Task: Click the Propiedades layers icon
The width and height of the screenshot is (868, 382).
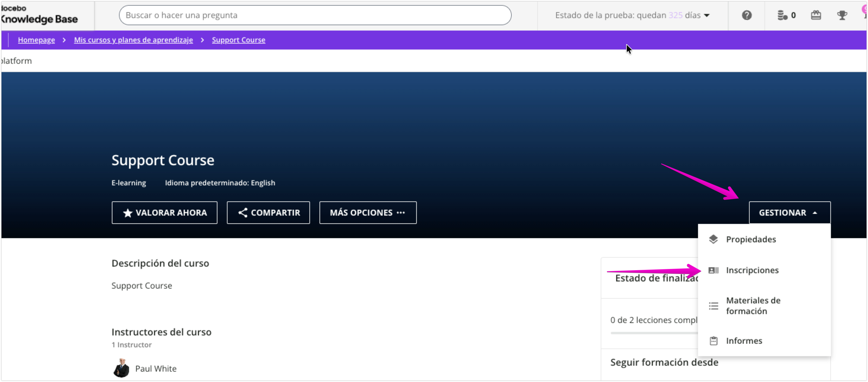Action: click(x=713, y=239)
